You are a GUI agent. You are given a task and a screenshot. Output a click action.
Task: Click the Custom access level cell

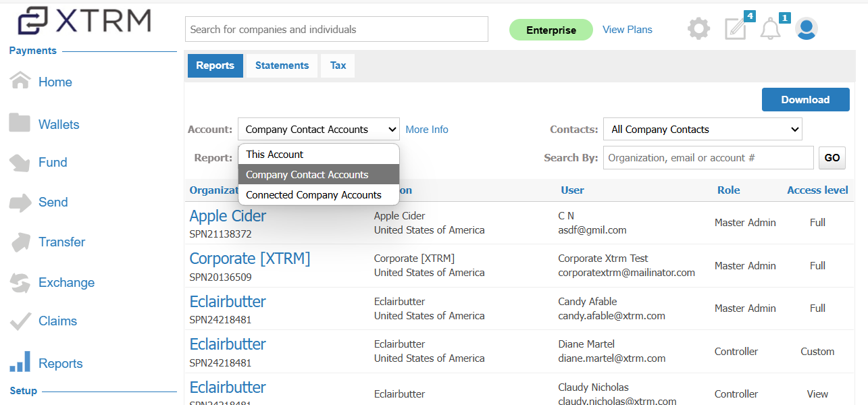pyautogui.click(x=817, y=351)
